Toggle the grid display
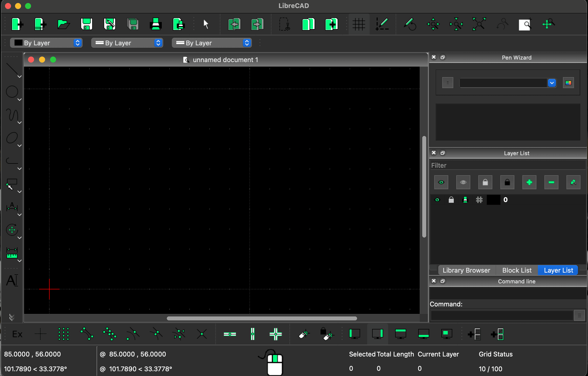The height and width of the screenshot is (376, 588). pos(359,24)
